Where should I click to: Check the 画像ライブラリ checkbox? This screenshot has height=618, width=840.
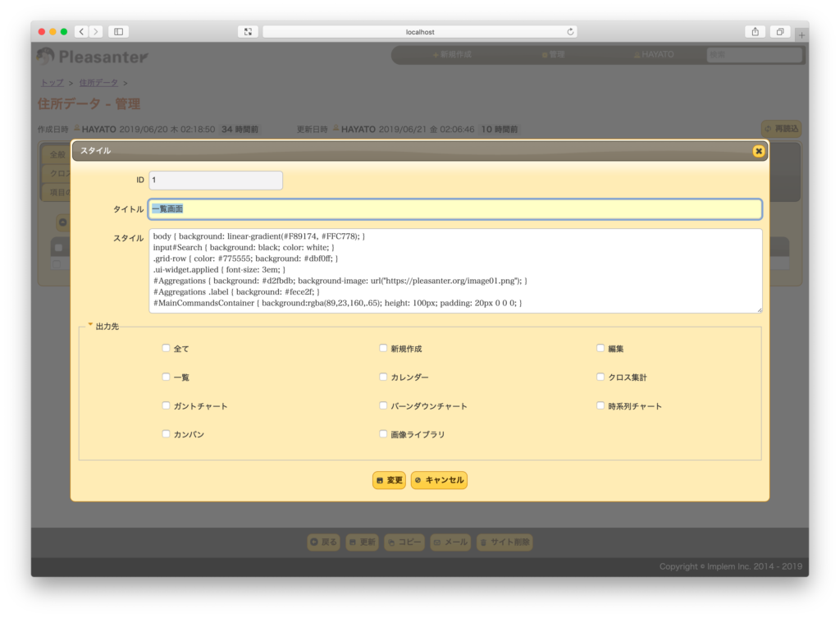click(383, 434)
